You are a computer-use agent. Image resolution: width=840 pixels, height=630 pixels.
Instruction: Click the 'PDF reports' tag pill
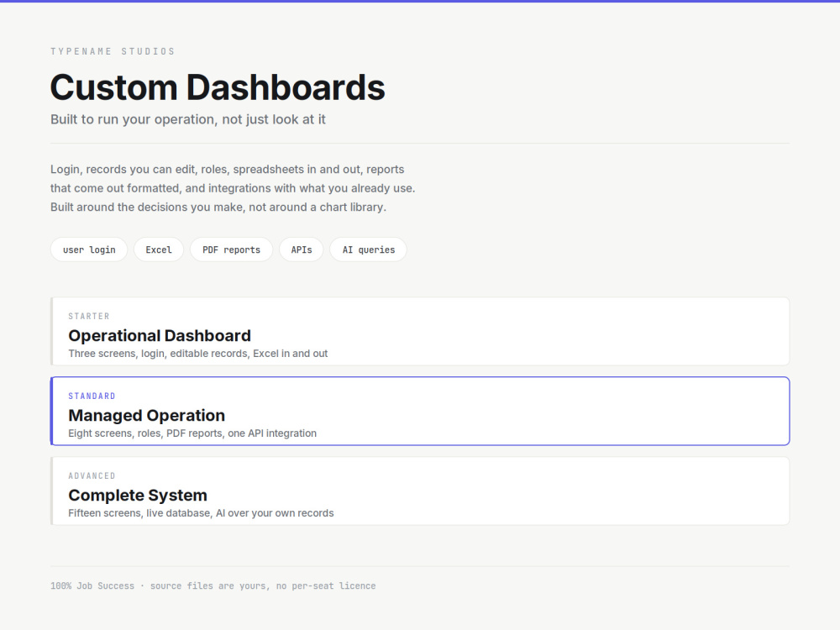(x=232, y=249)
